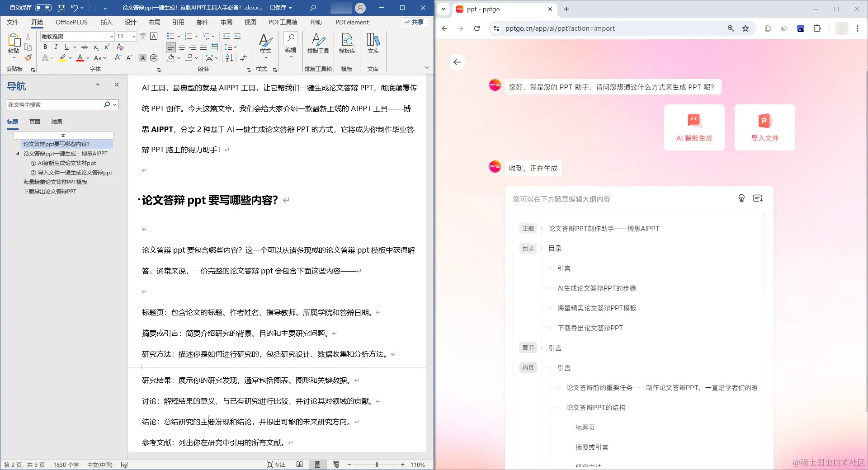
Task: Click the Format Painter brush in Word
Action: 28,58
